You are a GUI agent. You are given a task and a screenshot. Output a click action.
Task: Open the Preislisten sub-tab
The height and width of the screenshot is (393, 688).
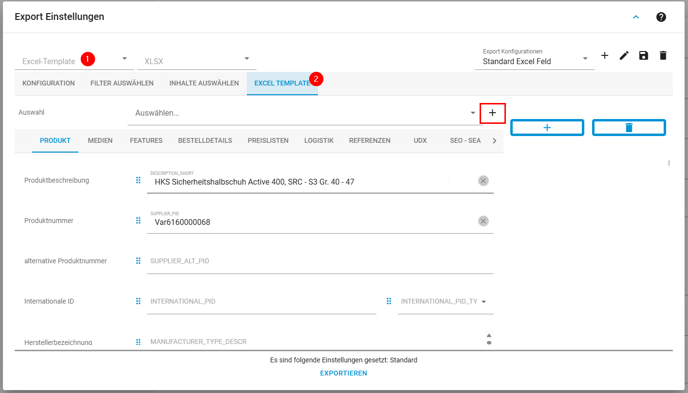pyautogui.click(x=268, y=141)
